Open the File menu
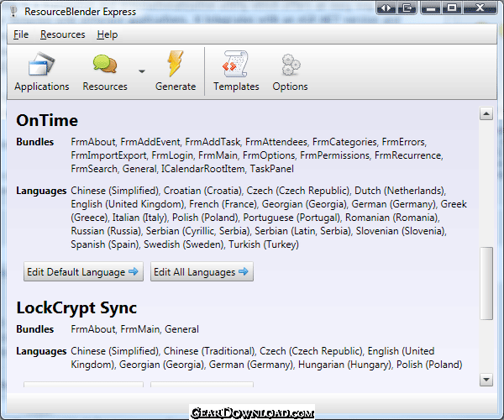504x420 pixels. (x=21, y=34)
